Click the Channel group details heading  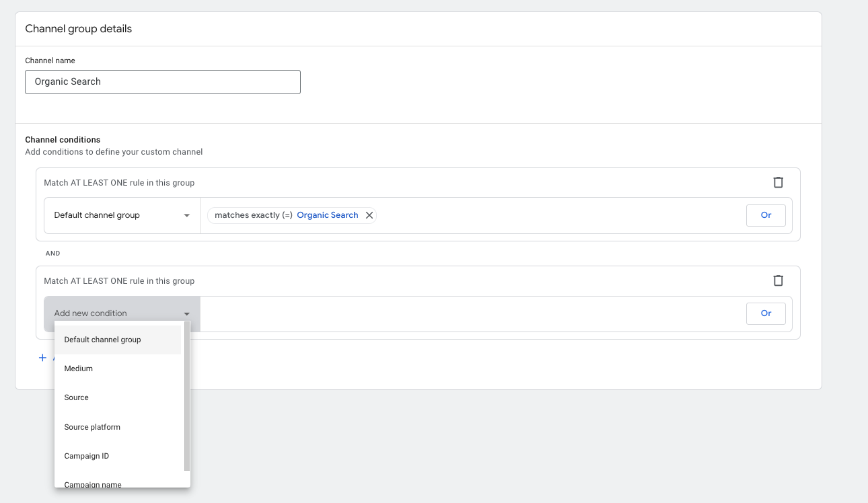point(79,29)
